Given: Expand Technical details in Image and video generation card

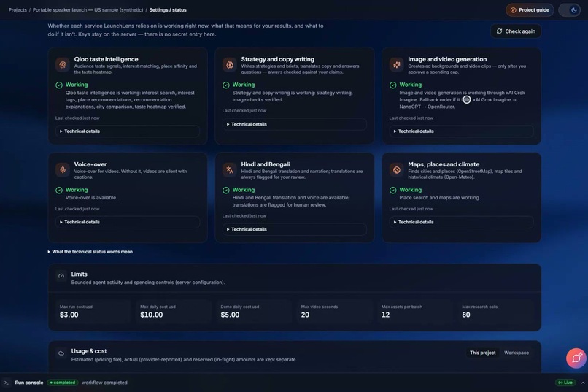Looking at the screenshot, I should coord(461,131).
